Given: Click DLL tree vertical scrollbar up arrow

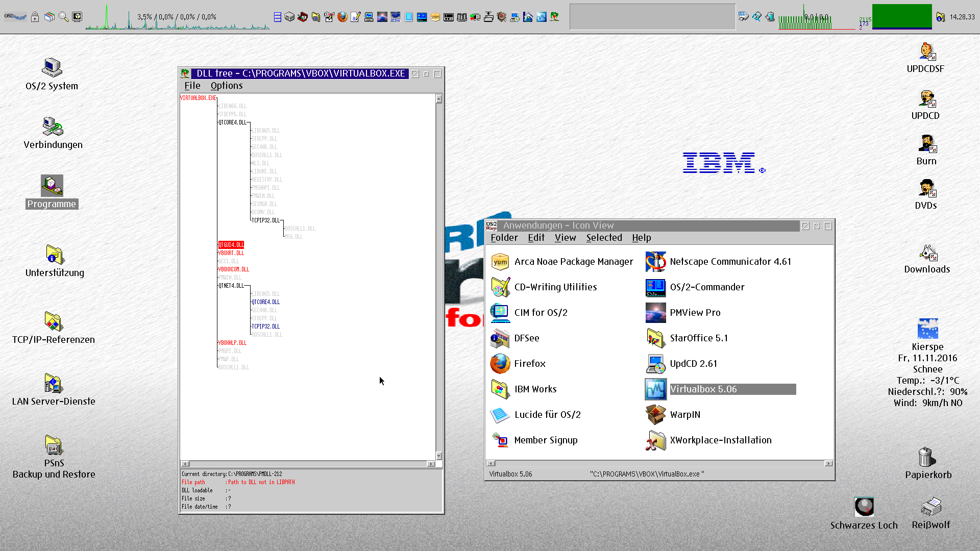Looking at the screenshot, I should point(439,99).
